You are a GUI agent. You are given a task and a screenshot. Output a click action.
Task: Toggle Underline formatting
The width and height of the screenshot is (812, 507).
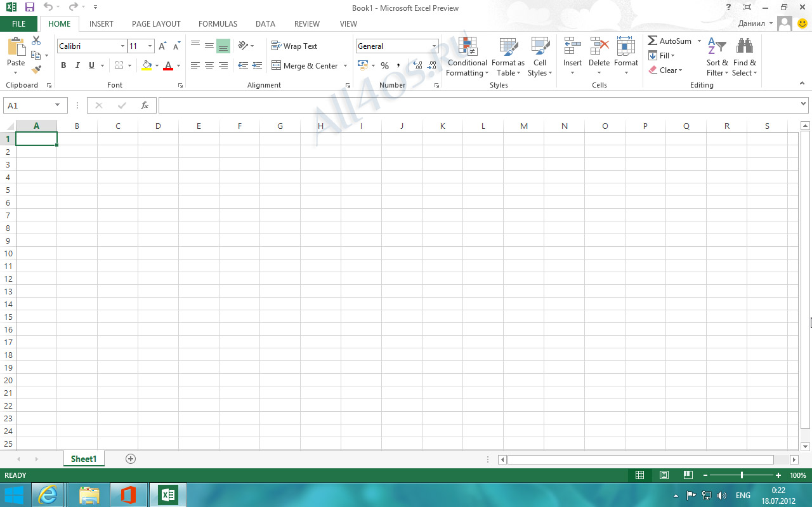point(91,65)
